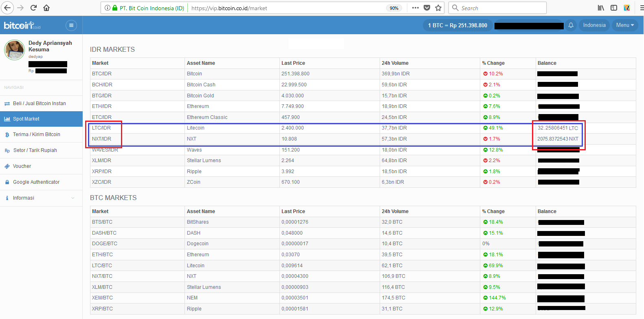Image resolution: width=644 pixels, height=319 pixels.
Task: Click Waves asset name in IDR markets
Action: coord(194,150)
